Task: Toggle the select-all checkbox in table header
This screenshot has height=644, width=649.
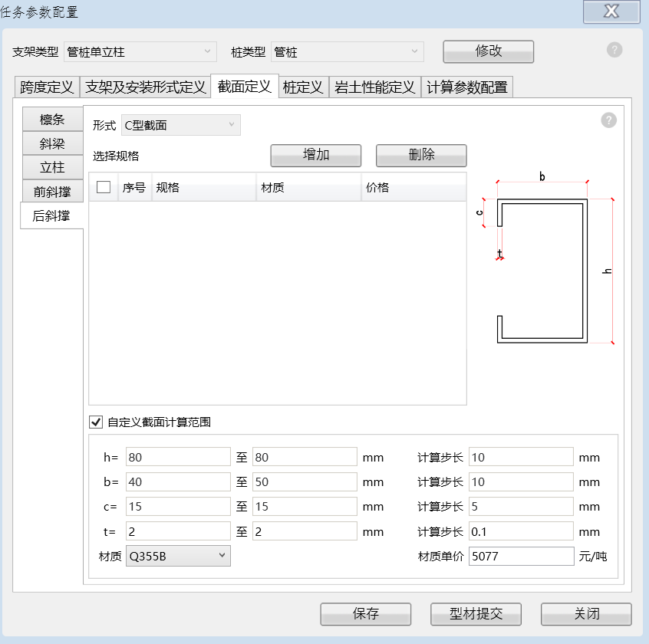Action: point(104,187)
